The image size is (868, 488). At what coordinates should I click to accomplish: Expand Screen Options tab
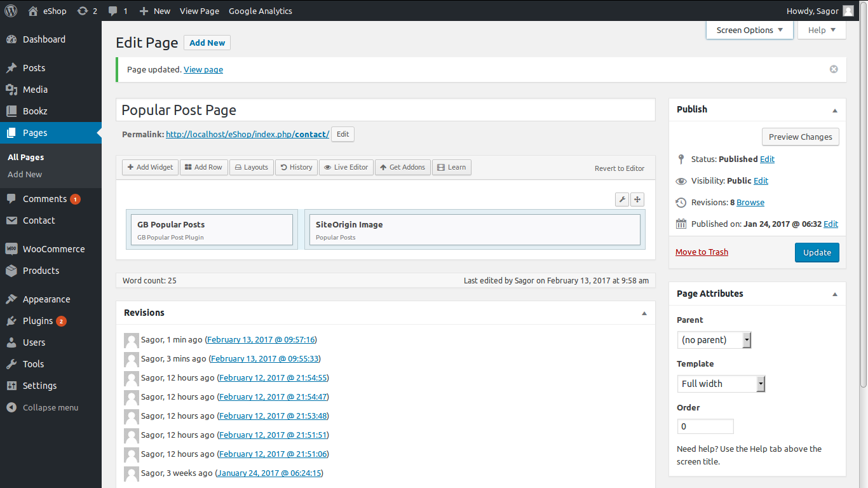pos(749,30)
